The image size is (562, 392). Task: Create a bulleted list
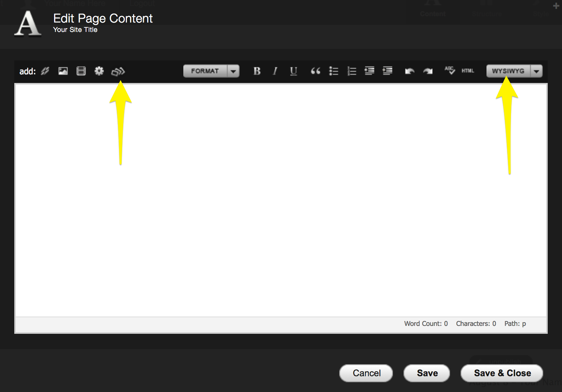coord(334,71)
